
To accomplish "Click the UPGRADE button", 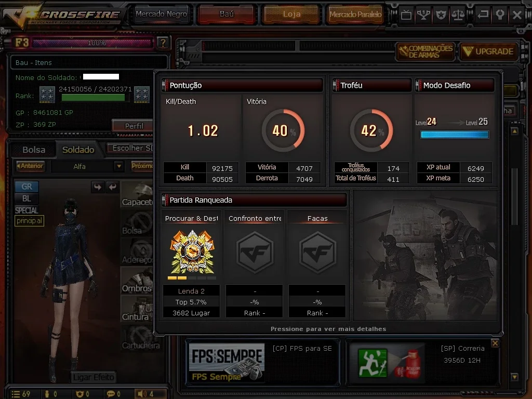I will point(488,51).
